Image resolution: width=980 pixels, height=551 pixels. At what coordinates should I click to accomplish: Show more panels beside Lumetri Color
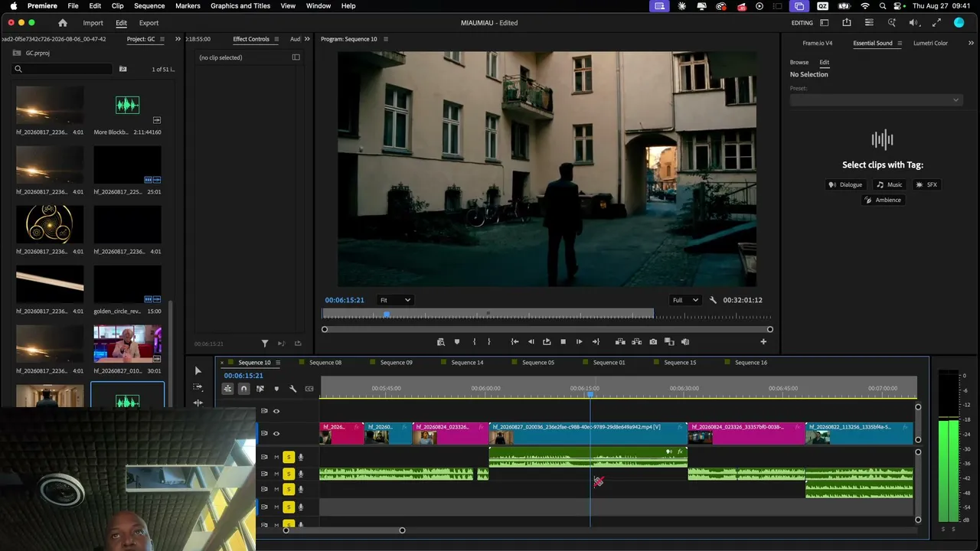[972, 44]
